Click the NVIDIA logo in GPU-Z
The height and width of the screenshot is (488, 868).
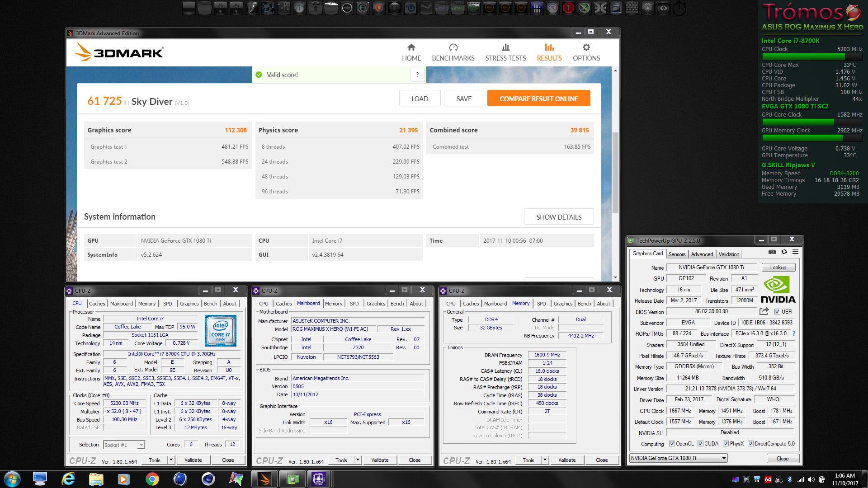[x=778, y=289]
